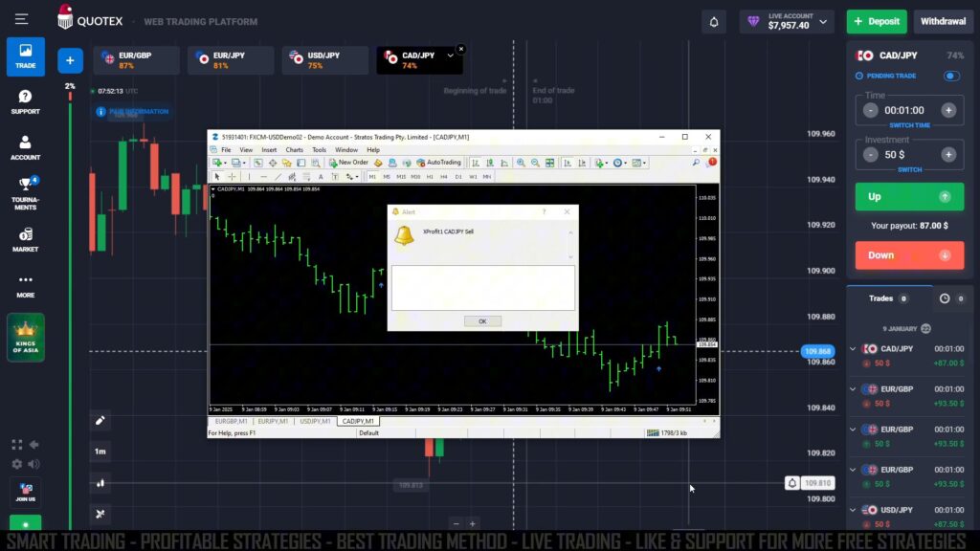Screen dimensions: 980x551
Task: Open the indicators tool on the Quotex chart
Action: coord(100,514)
